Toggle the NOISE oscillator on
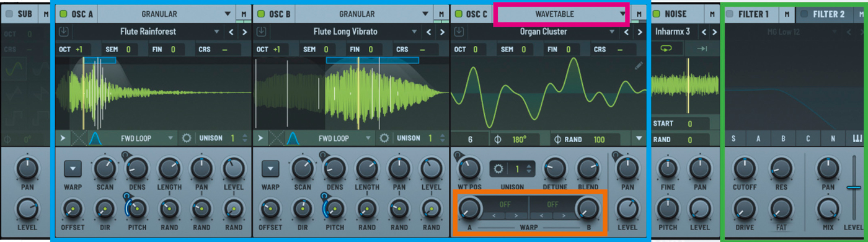 [657, 14]
